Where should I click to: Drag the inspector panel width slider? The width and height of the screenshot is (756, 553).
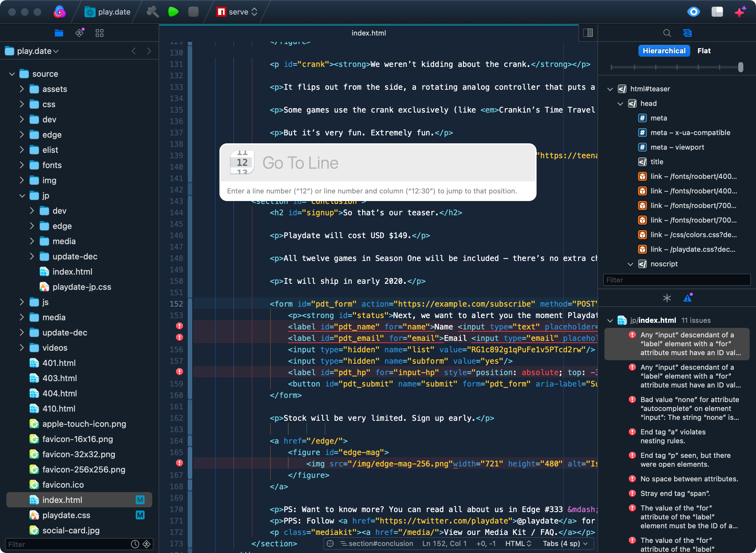[740, 66]
